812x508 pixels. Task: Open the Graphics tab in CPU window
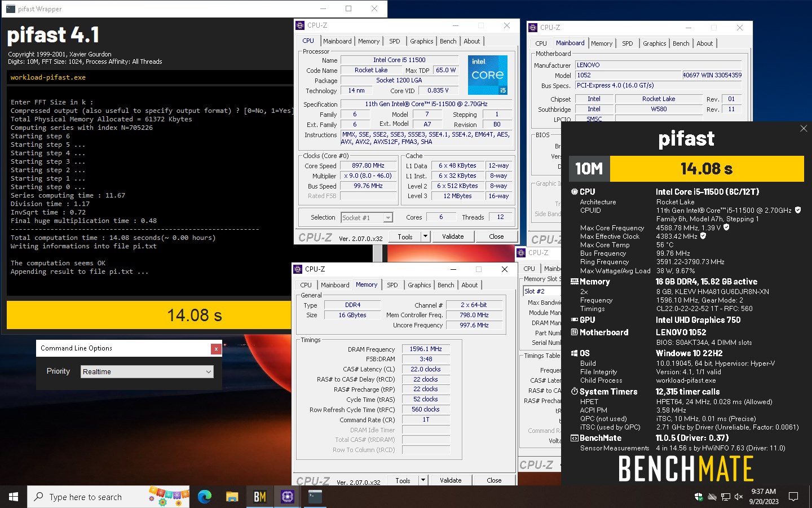(x=422, y=41)
